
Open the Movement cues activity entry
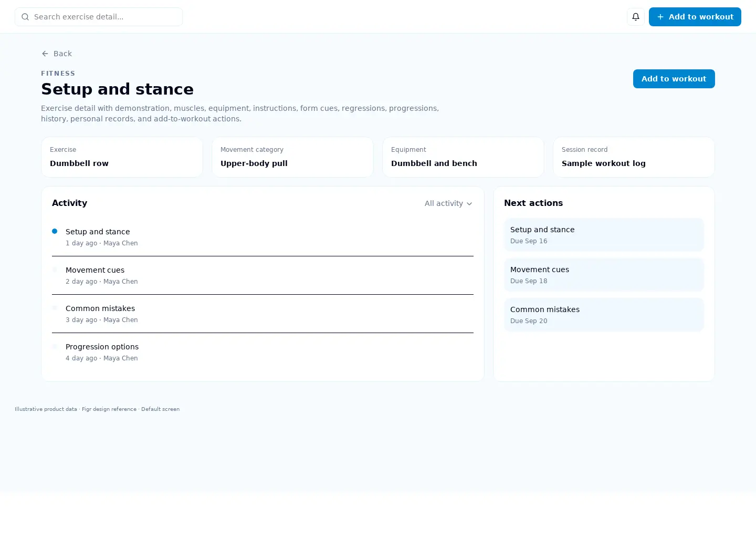[x=262, y=275]
